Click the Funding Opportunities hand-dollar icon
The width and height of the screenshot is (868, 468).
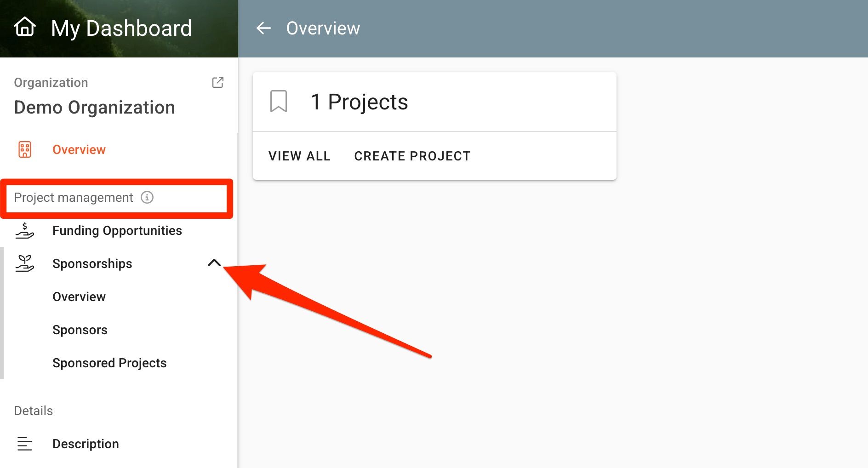tap(25, 230)
